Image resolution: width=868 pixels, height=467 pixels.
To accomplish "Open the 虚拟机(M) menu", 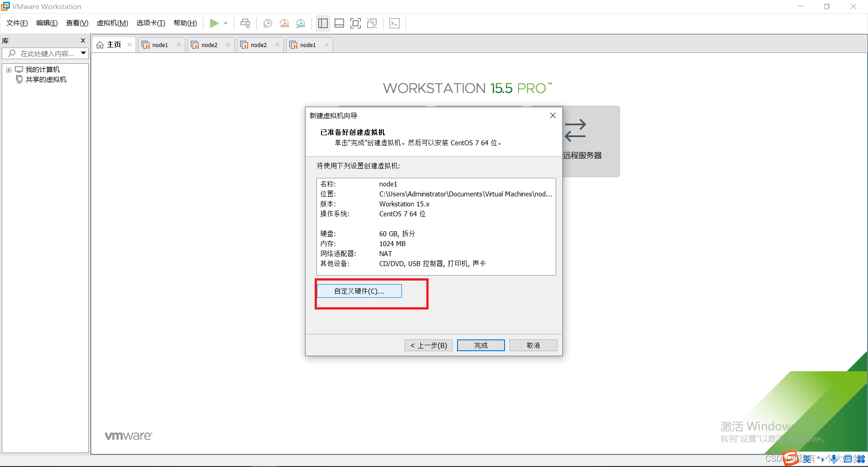I will [113, 23].
